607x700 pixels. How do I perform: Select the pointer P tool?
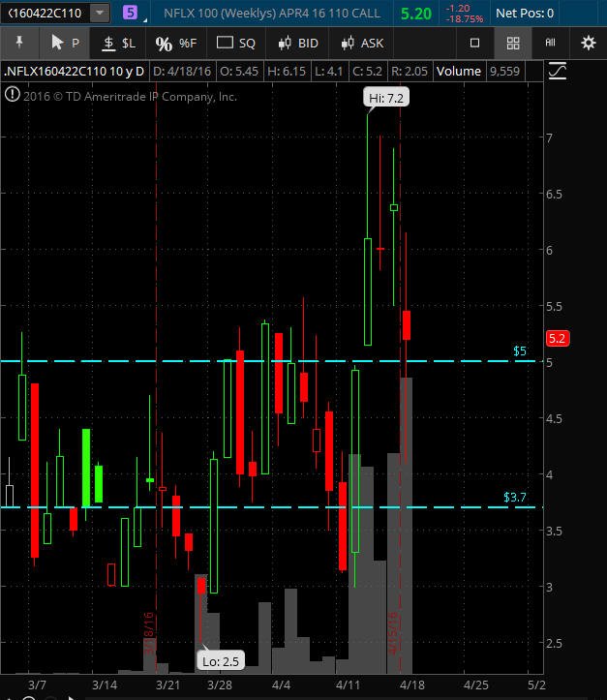click(x=65, y=43)
